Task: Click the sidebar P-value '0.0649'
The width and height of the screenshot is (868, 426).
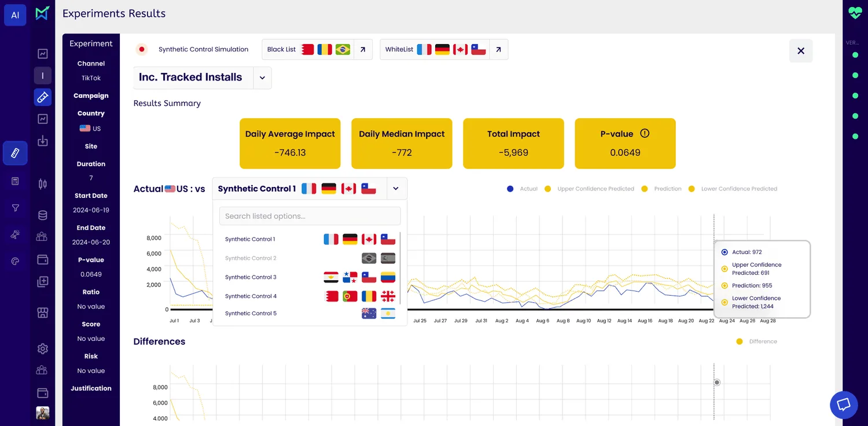Action: click(91, 274)
